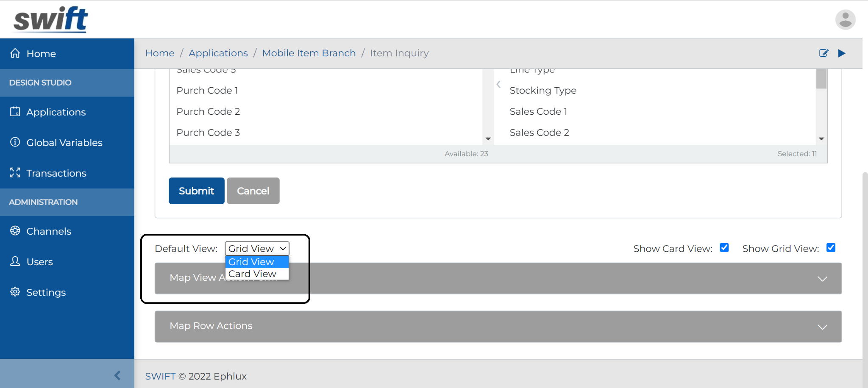The width and height of the screenshot is (868, 388).
Task: Go to Mobile Item Branch breadcrumb link
Action: tap(309, 53)
